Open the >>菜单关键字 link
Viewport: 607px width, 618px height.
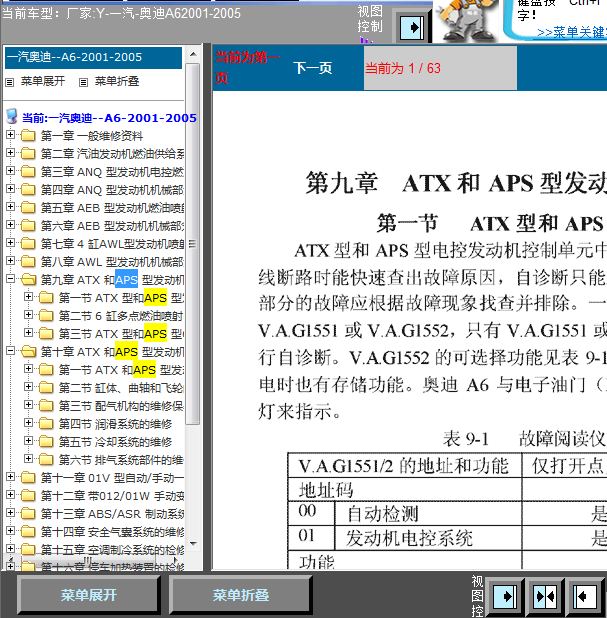[x=572, y=32]
